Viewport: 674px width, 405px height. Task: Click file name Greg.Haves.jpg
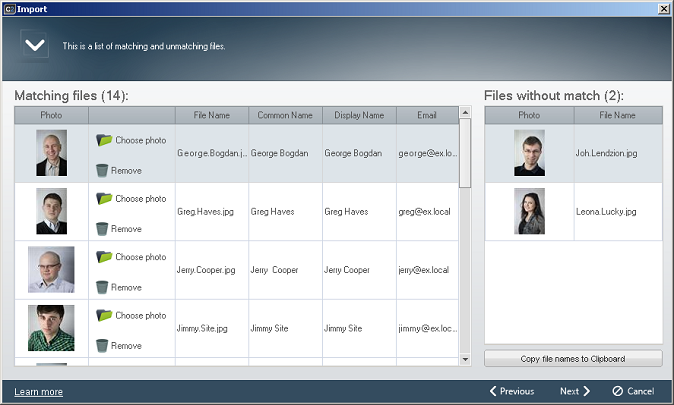[205, 212]
